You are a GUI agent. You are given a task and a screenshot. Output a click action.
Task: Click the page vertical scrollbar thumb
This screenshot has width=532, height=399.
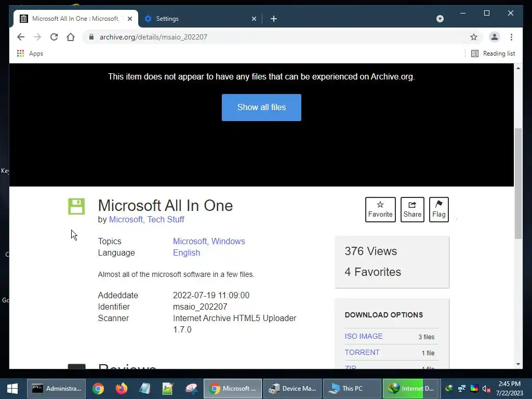[x=518, y=183]
